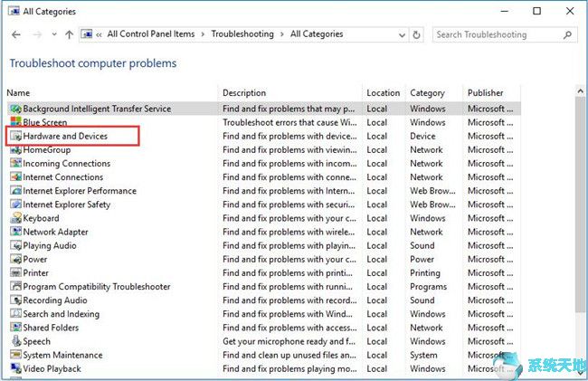Open Hardware and Devices troubleshooter
Viewport: 588px width, 381px height.
pyautogui.click(x=65, y=136)
